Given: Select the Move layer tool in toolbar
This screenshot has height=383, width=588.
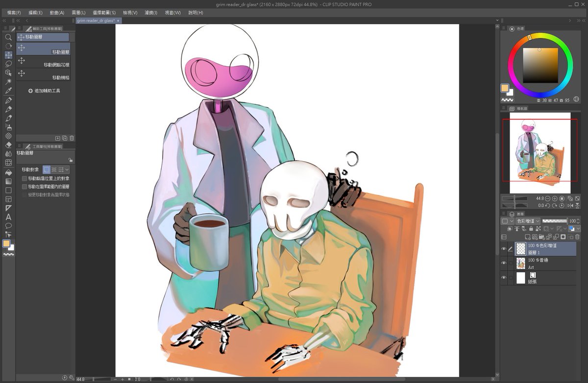Looking at the screenshot, I should 8,55.
